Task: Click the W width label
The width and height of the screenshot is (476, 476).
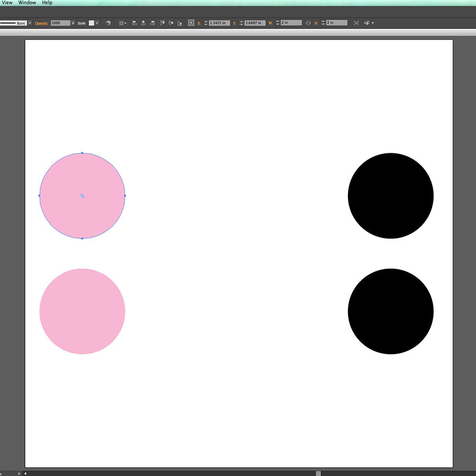Action: coord(270,23)
